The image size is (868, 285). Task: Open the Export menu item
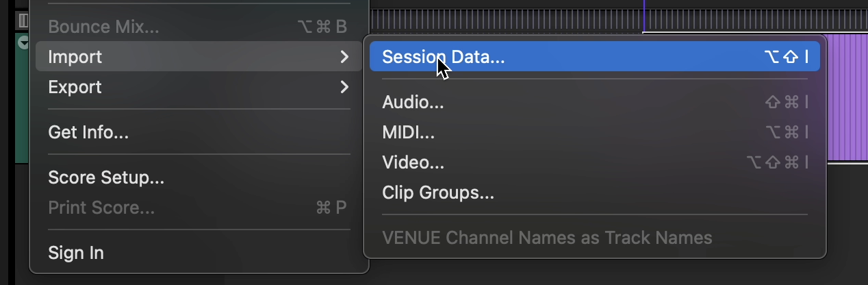pyautogui.click(x=75, y=87)
